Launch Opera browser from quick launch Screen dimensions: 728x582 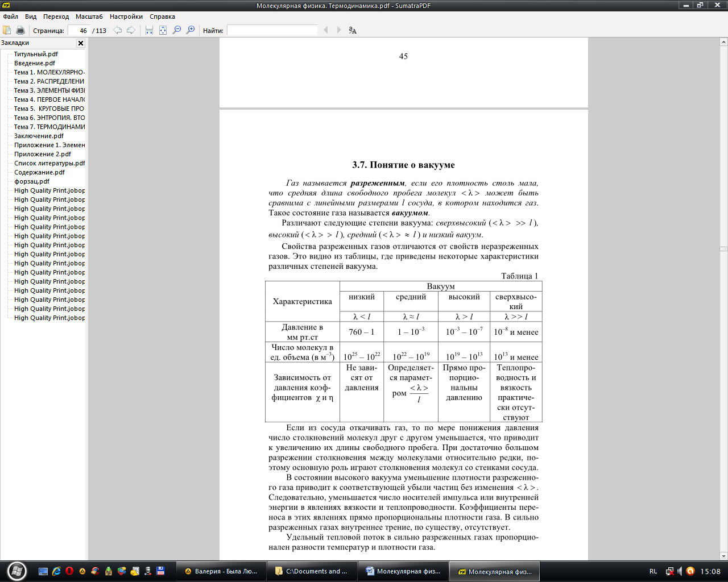(x=69, y=571)
